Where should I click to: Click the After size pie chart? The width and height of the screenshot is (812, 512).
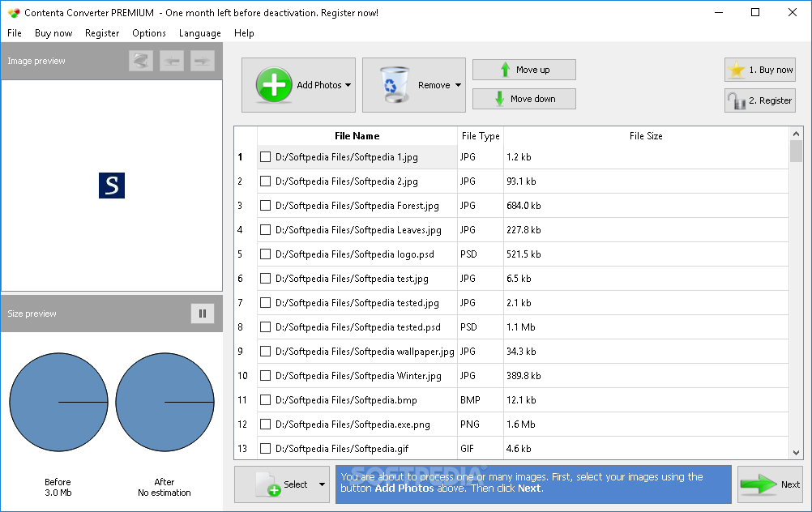click(165, 403)
